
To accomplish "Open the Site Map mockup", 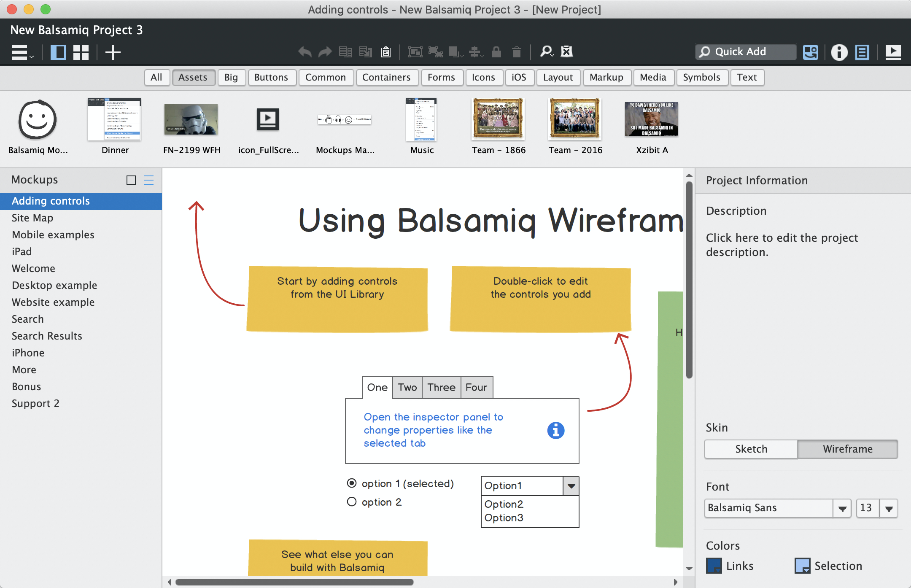I will [81, 218].
